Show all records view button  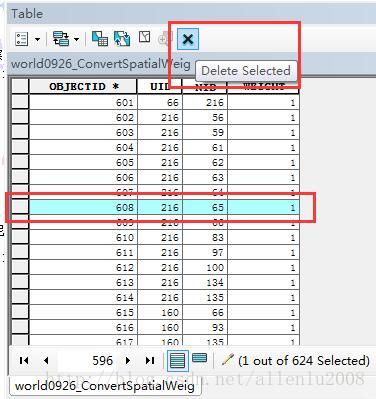[x=177, y=361]
